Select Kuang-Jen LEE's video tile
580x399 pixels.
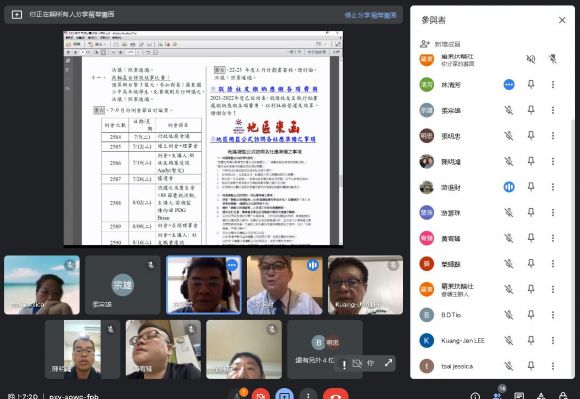click(365, 285)
